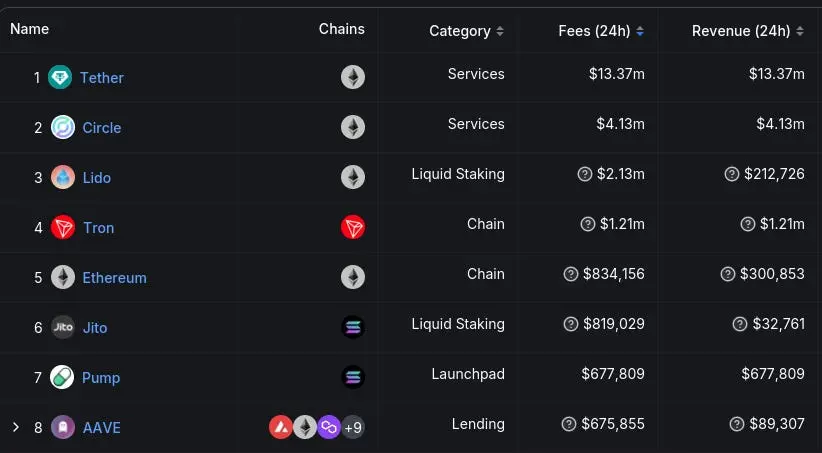Open the Tether protocol link

point(102,78)
